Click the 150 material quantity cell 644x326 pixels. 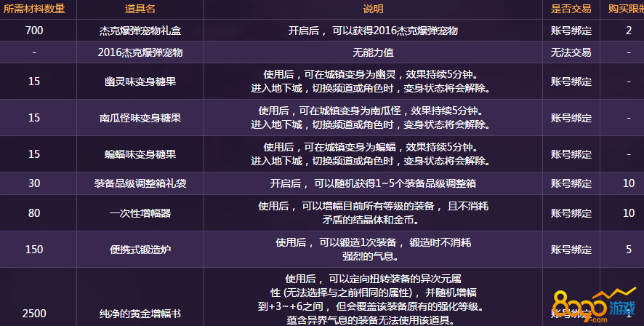point(34,250)
